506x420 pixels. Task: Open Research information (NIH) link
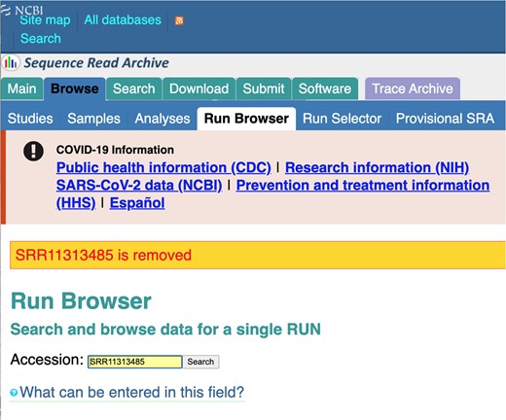(x=378, y=167)
